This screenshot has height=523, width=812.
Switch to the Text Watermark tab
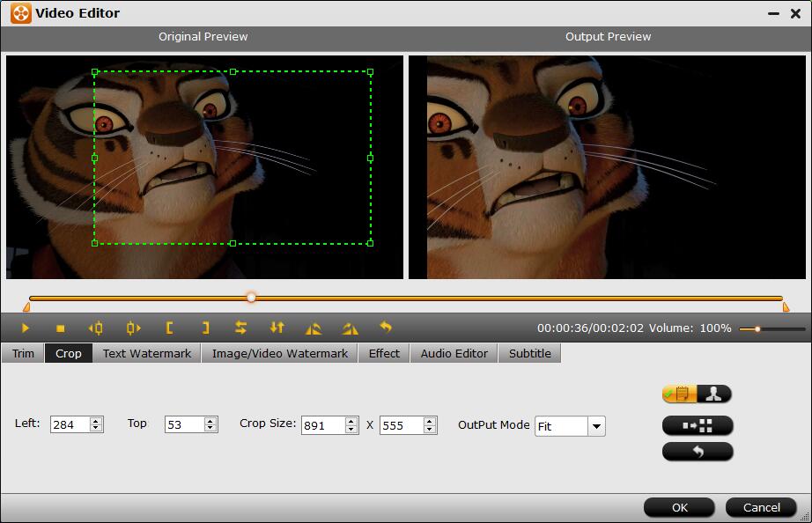[x=146, y=353]
